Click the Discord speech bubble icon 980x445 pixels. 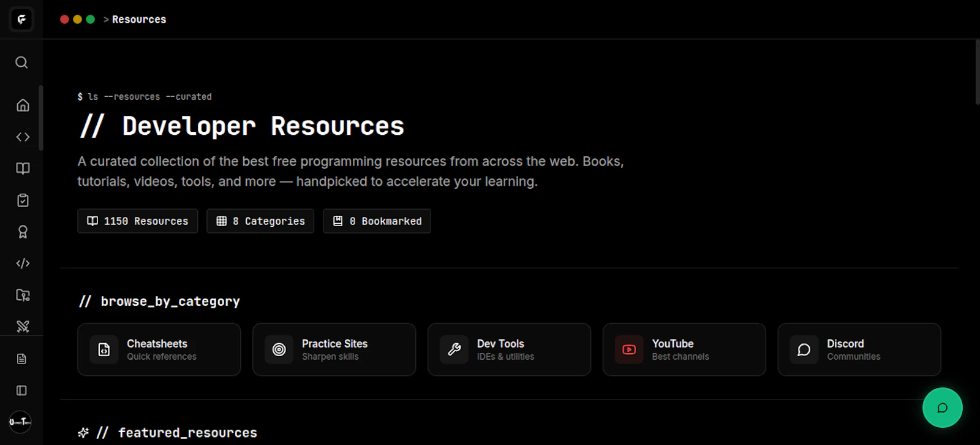(804, 349)
